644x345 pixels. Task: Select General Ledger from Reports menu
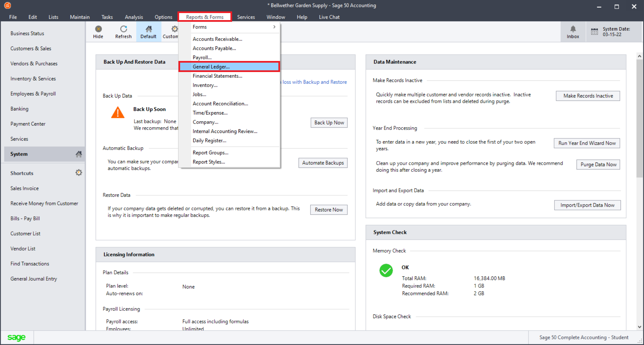211,66
